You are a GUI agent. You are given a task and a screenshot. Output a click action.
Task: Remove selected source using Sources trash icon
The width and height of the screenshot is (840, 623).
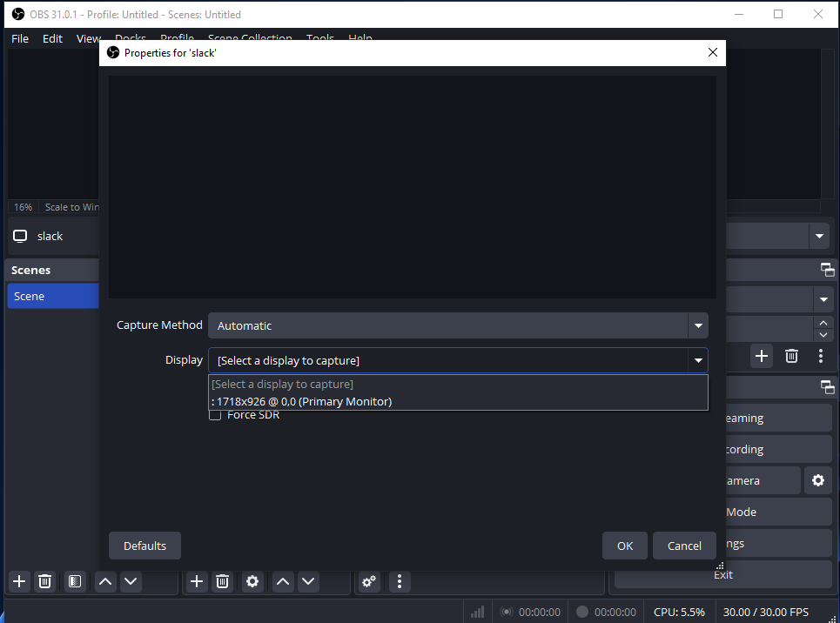tap(222, 581)
